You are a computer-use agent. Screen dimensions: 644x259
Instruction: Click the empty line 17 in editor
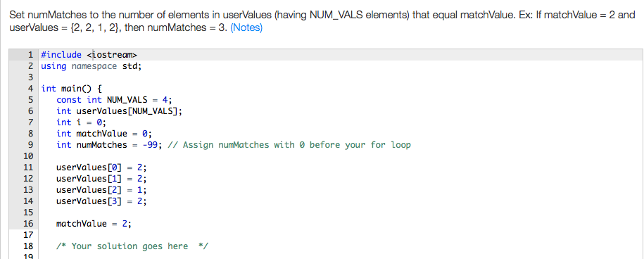[341, 235]
